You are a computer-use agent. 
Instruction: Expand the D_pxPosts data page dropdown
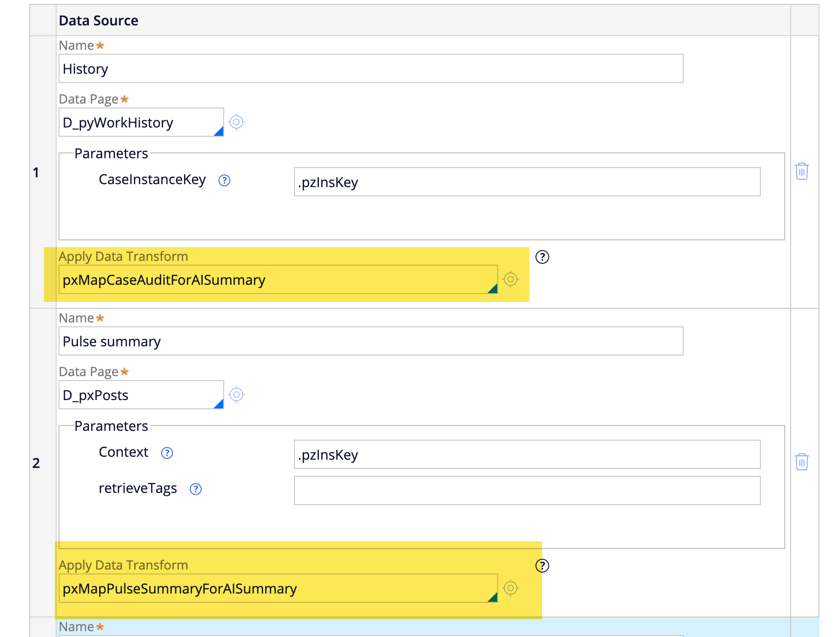point(219,403)
